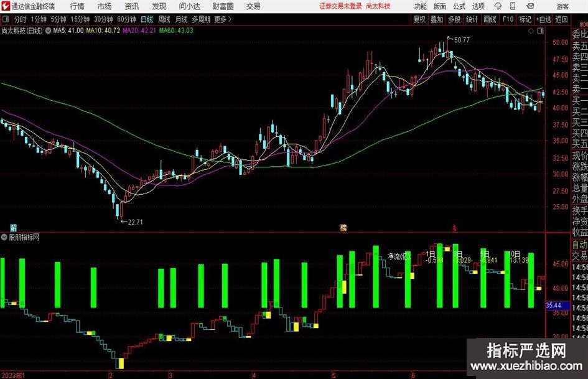
Task: Click the MA10: 40.72 value
Action: click(103, 30)
